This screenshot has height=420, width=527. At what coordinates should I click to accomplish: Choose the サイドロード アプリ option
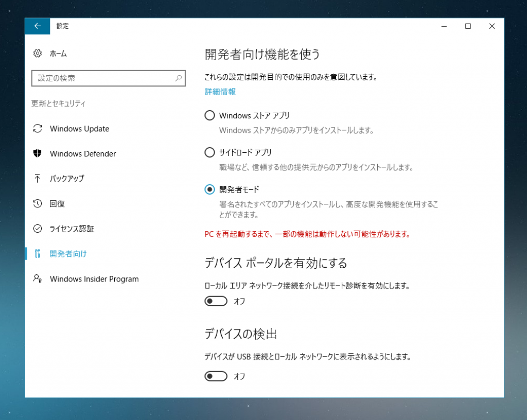[x=209, y=152]
